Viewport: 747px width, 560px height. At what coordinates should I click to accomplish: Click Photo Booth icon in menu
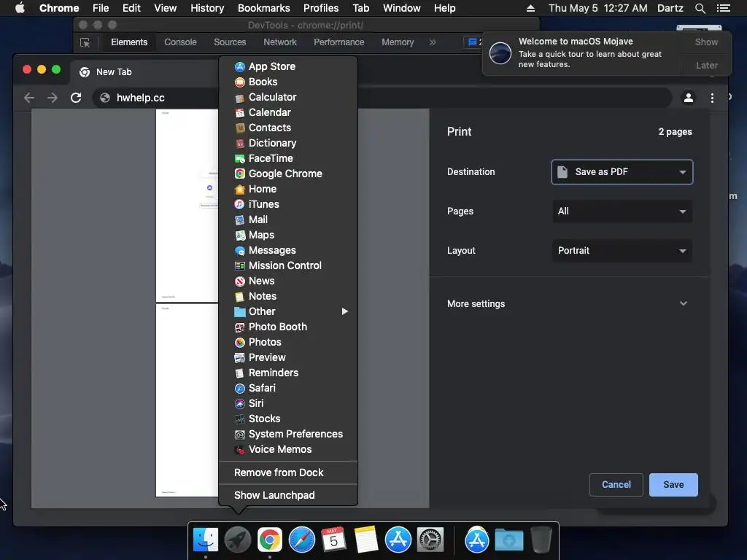click(239, 327)
